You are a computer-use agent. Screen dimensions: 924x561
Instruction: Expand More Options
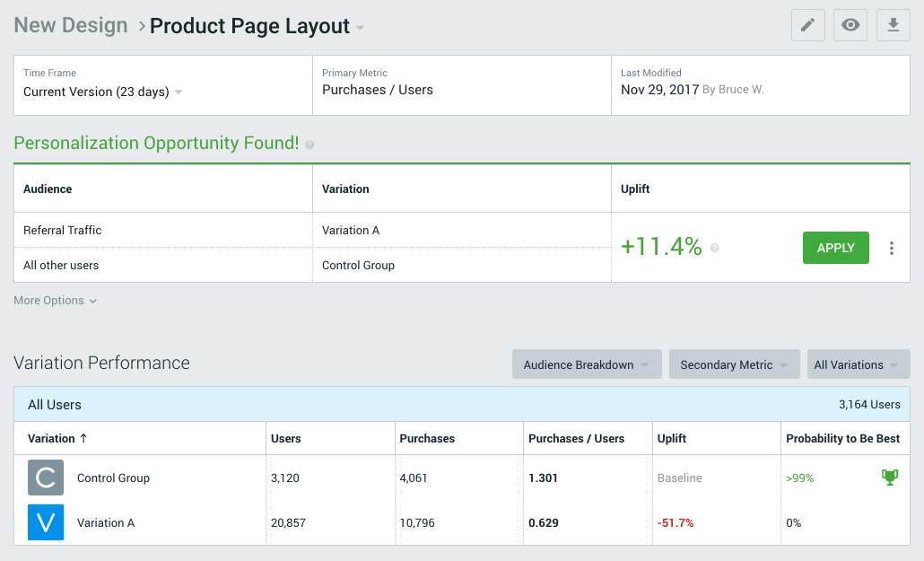(56, 301)
